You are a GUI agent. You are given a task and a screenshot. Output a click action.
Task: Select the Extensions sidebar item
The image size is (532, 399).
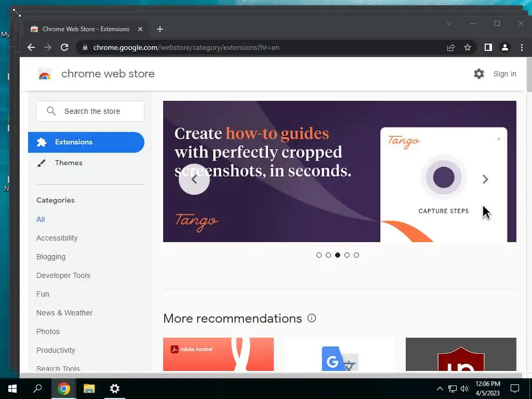(x=86, y=142)
